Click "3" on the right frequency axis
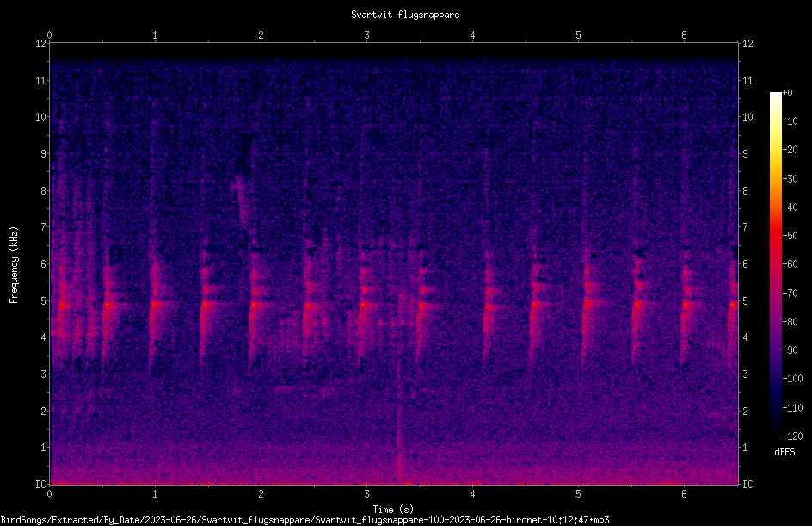This screenshot has width=812, height=526. point(745,374)
